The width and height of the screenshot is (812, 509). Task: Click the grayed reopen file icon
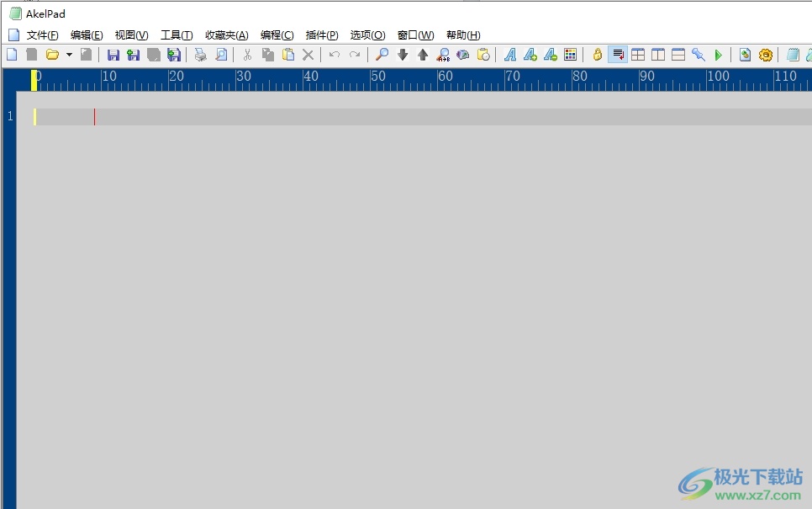coord(86,55)
